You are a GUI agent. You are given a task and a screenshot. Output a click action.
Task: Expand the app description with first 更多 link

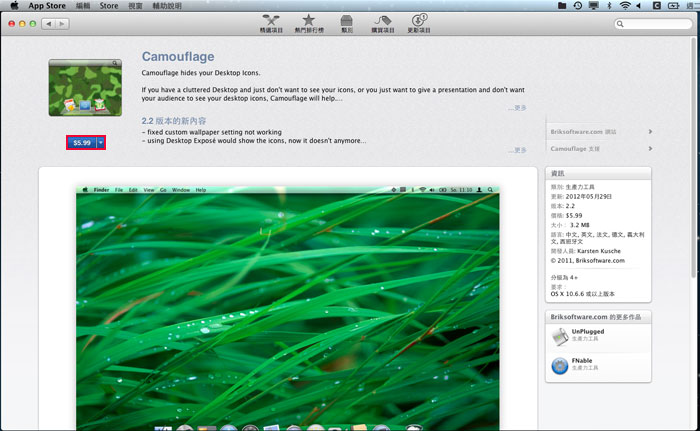click(x=517, y=108)
